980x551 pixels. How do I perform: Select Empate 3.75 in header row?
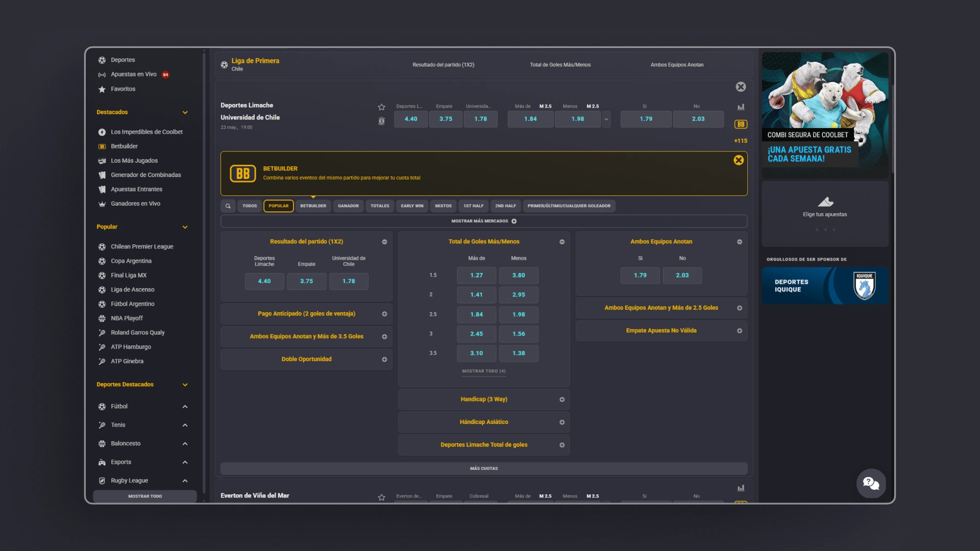[x=446, y=119]
